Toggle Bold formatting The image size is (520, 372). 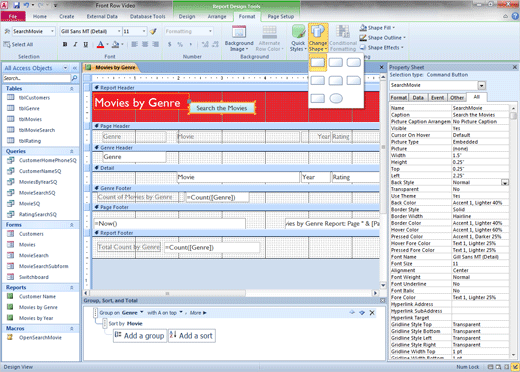point(65,44)
